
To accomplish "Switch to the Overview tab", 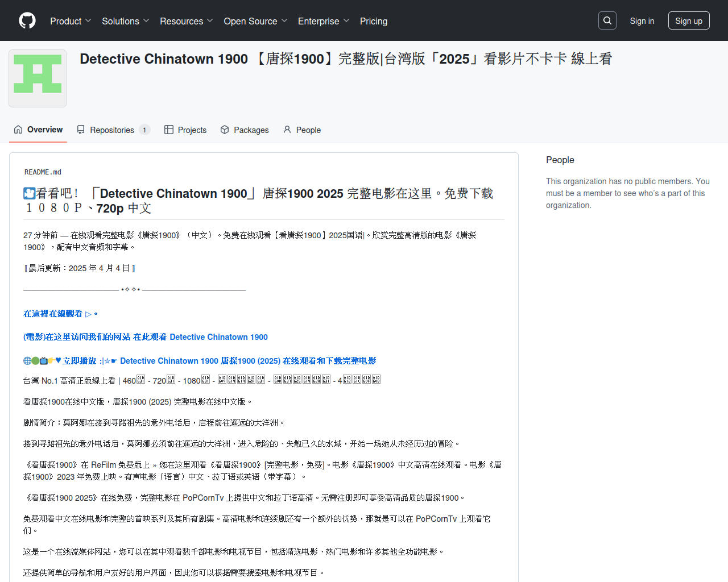I will (38, 130).
